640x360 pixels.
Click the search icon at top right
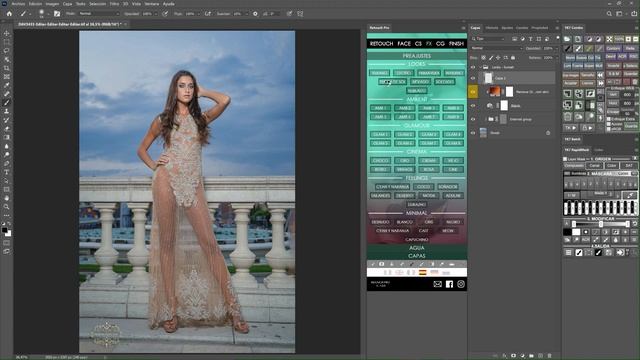point(609,13)
